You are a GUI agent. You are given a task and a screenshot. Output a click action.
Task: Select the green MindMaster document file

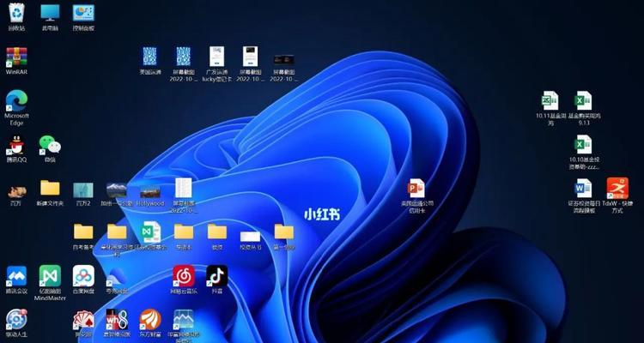click(150, 232)
